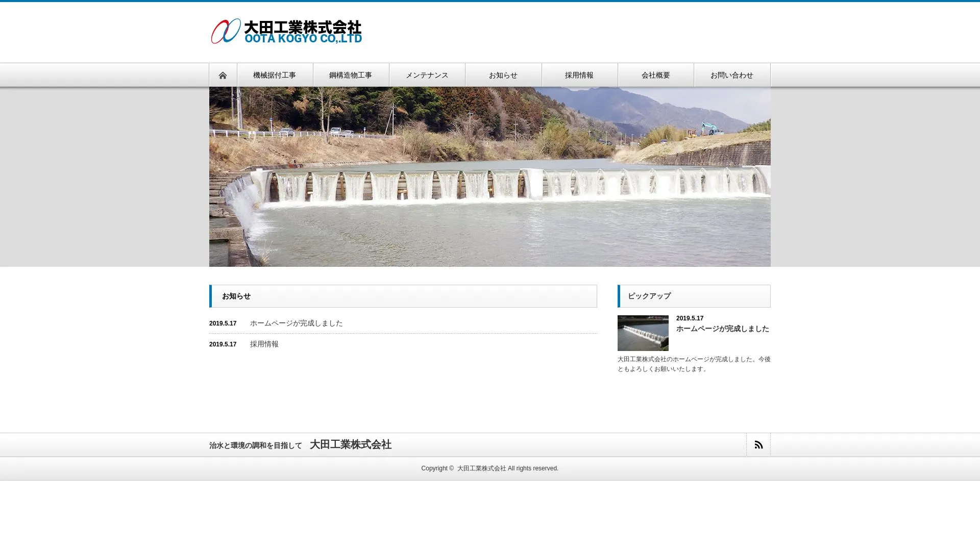Click pickup description text 大田工業株式会社のホームページが完成しました
Screen dimensions: 980x551
[694, 364]
